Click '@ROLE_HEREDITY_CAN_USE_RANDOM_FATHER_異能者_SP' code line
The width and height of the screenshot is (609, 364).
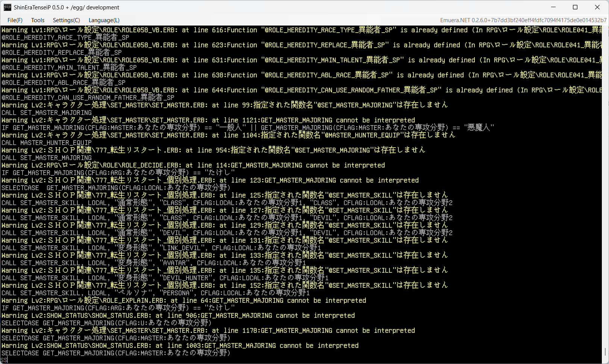pyautogui.click(x=88, y=98)
